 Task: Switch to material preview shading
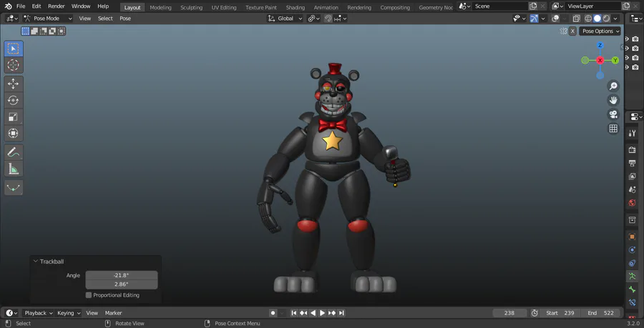606,19
